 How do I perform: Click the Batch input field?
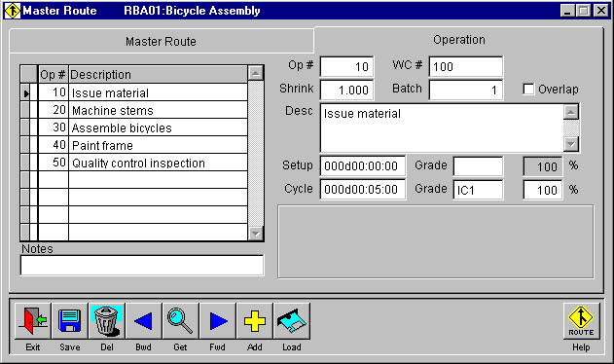click(x=465, y=91)
